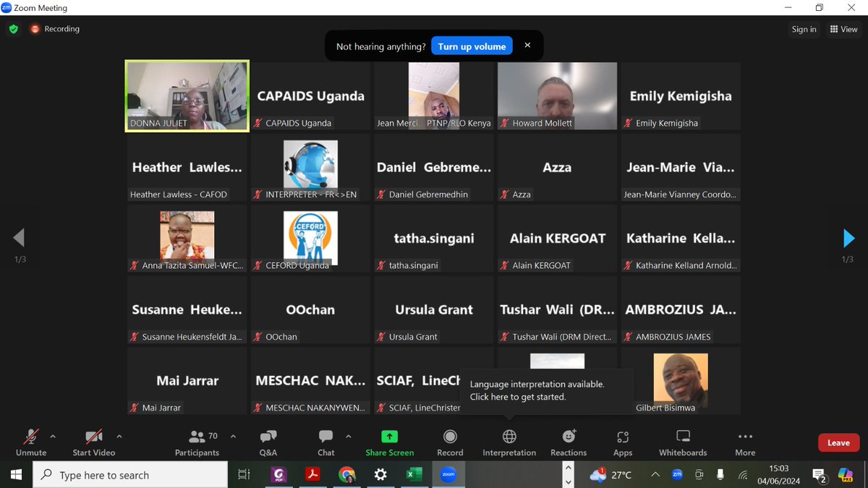The image size is (868, 488).
Task: Click Leave to exit the meeting
Action: point(838,442)
